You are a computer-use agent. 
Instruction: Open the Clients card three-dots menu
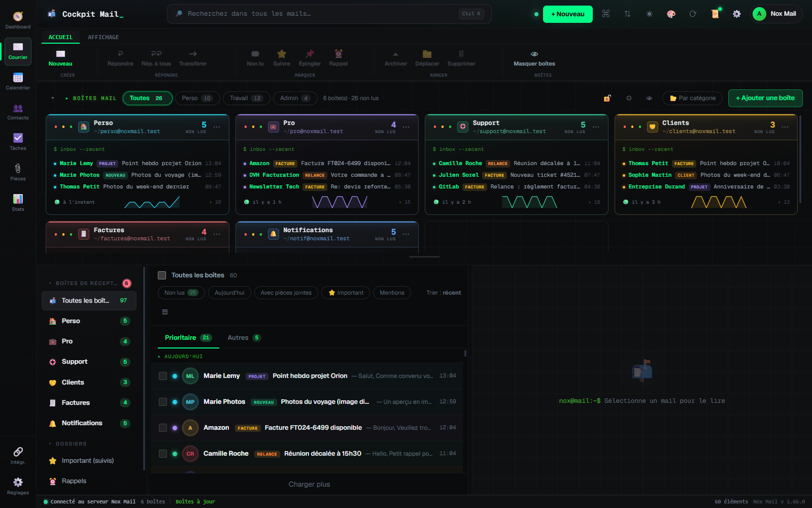[785, 127]
